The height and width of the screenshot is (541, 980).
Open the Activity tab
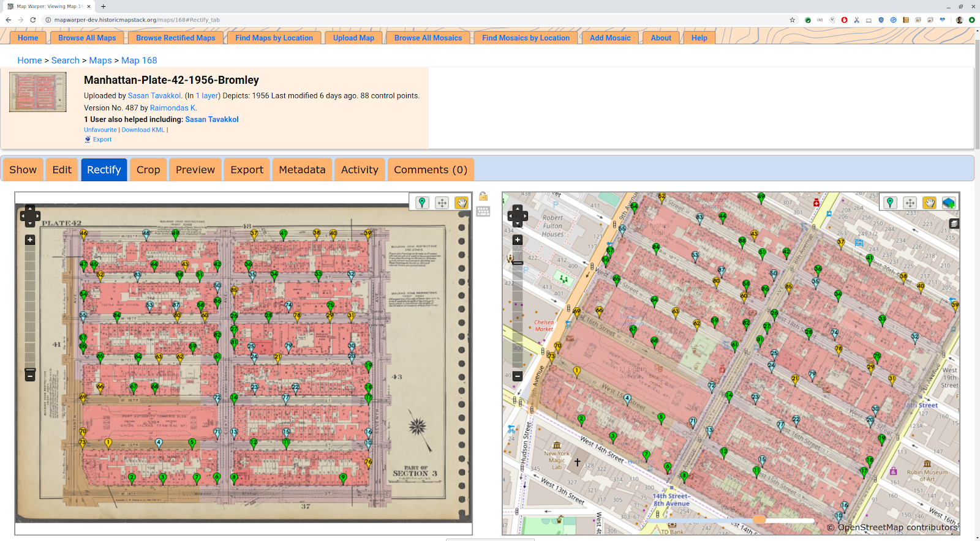click(x=360, y=170)
